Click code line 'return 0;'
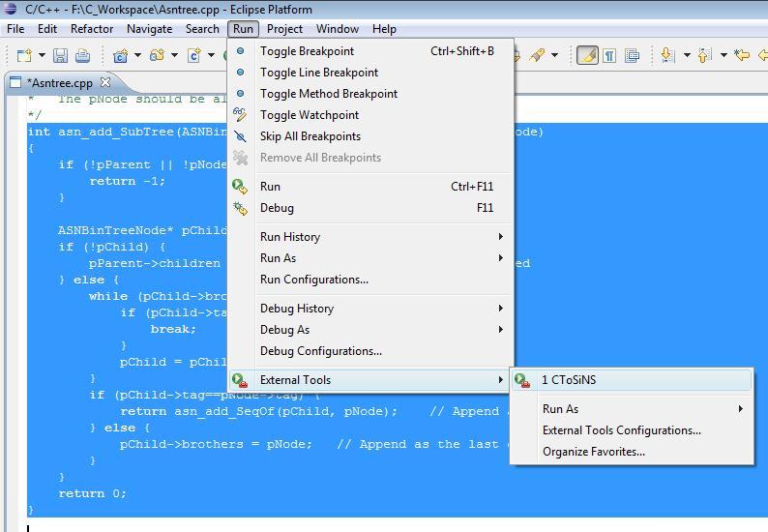Viewport: 768px width, 532px height. 92,493
